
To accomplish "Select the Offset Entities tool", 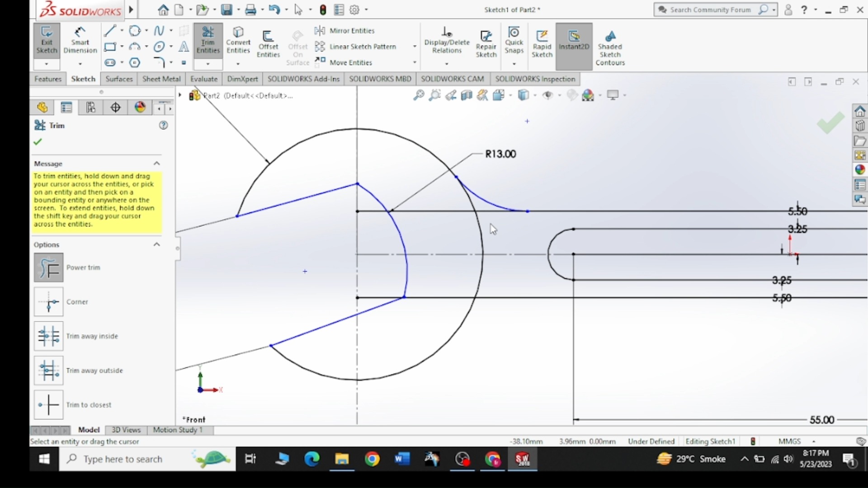I will pyautogui.click(x=269, y=44).
